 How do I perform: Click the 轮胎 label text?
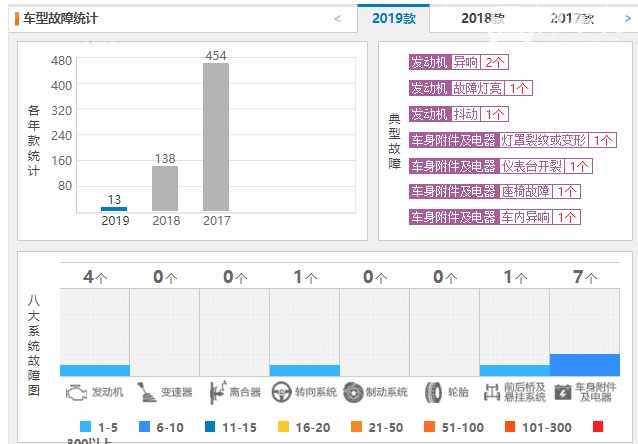(458, 392)
